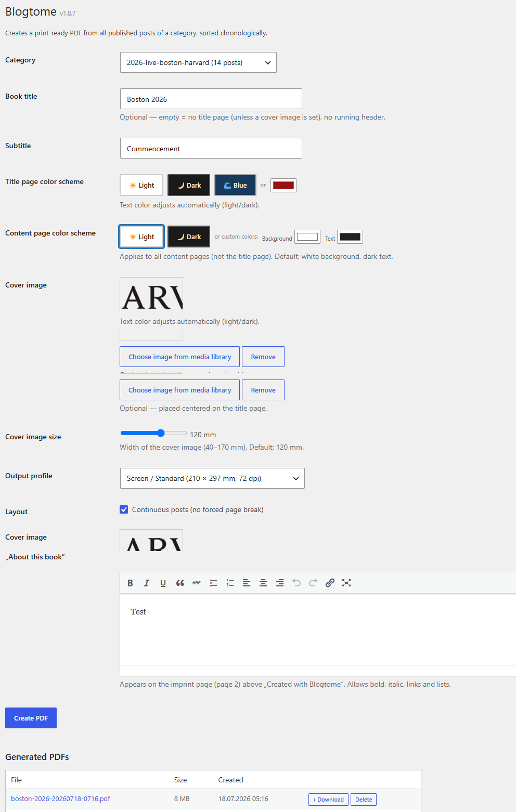The width and height of the screenshot is (516, 812).
Task: Click the upper cover image thumbnail
Action: point(151,296)
